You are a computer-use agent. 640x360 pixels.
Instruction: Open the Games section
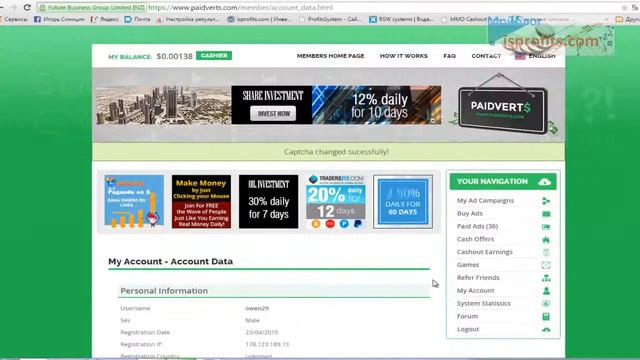[468, 265]
